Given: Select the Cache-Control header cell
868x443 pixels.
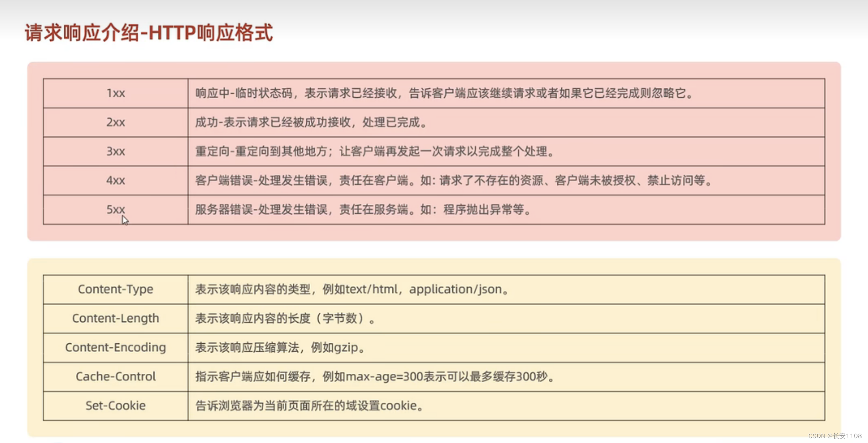Looking at the screenshot, I should (116, 377).
